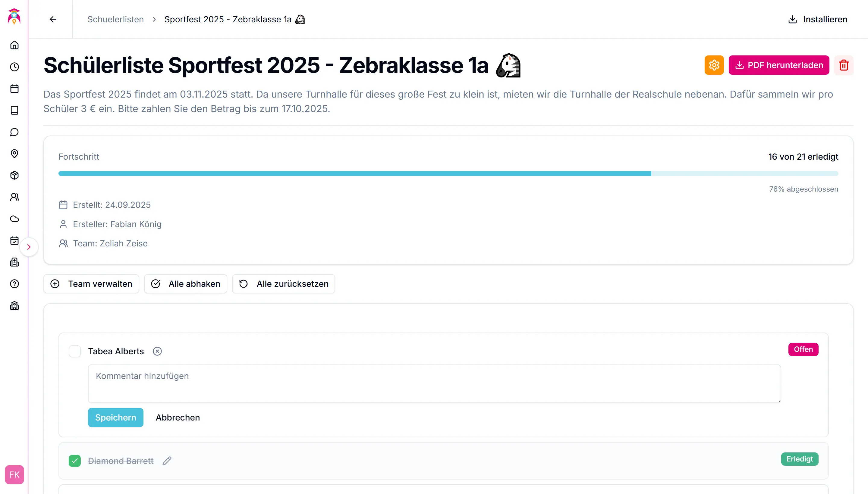The width and height of the screenshot is (868, 494).
Task: Select the location pin icon in the sidebar
Action: pos(14,154)
